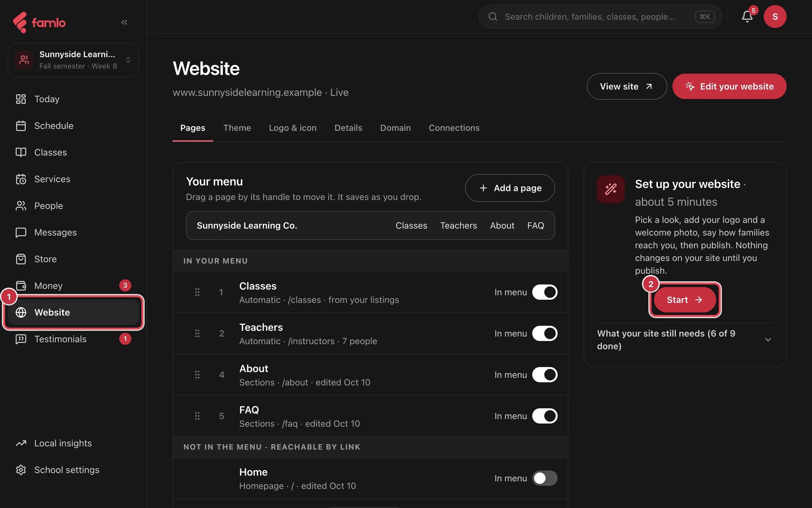Open Messages in the sidebar
Viewport: 812px width, 508px height.
coord(73,232)
